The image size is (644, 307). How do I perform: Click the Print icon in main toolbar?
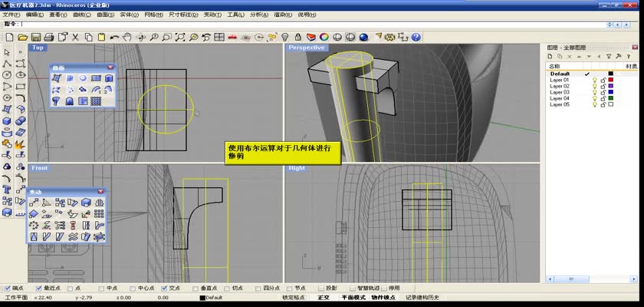[x=48, y=37]
